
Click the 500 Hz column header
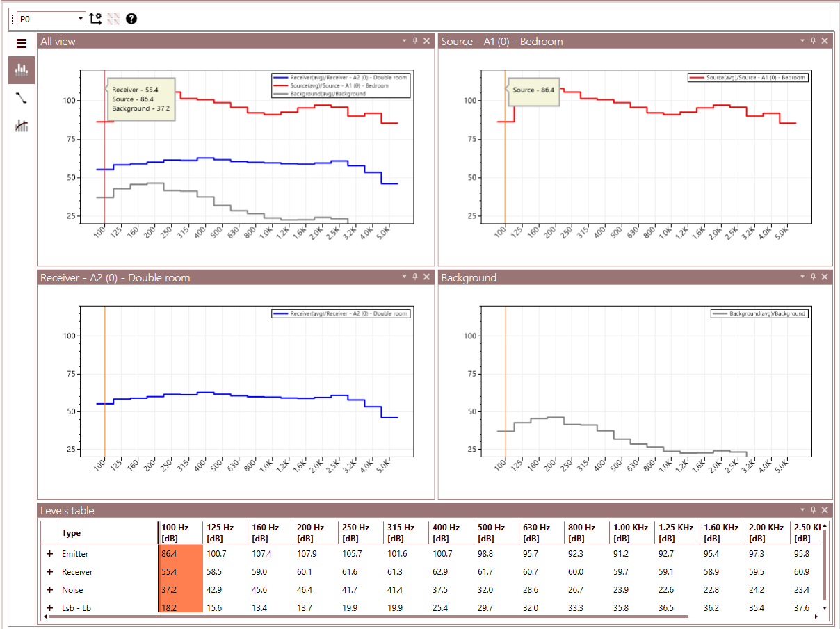point(496,533)
